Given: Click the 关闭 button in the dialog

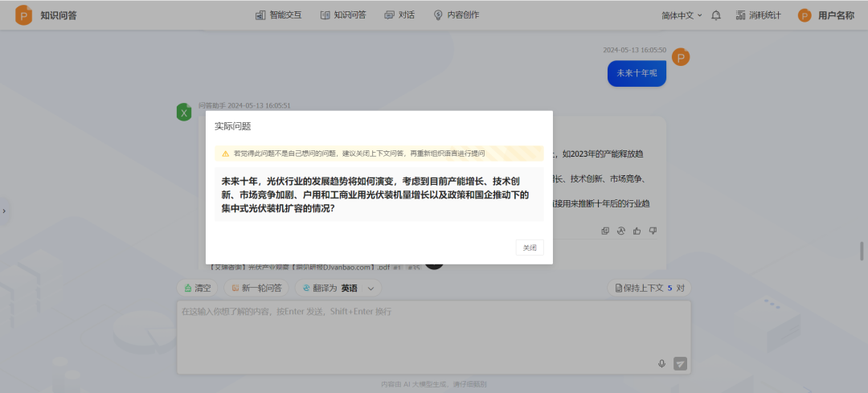Looking at the screenshot, I should tap(529, 248).
